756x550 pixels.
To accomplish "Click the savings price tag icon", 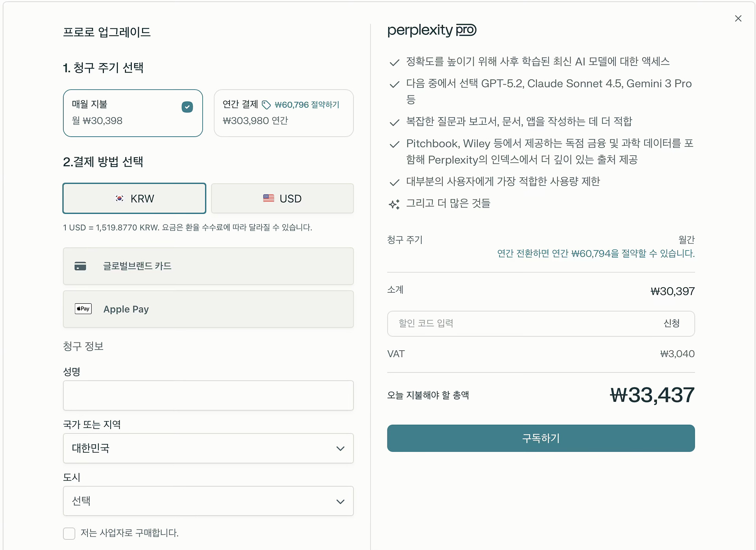I will click(267, 105).
